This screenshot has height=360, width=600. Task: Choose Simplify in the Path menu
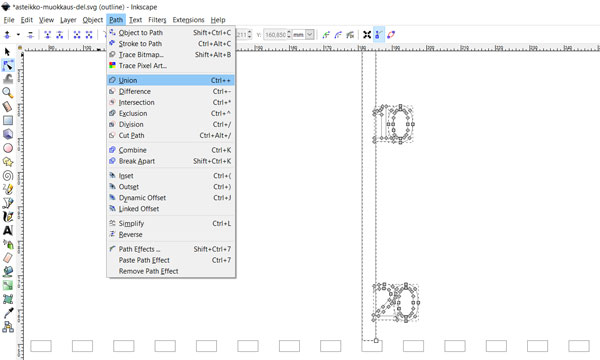(171, 223)
